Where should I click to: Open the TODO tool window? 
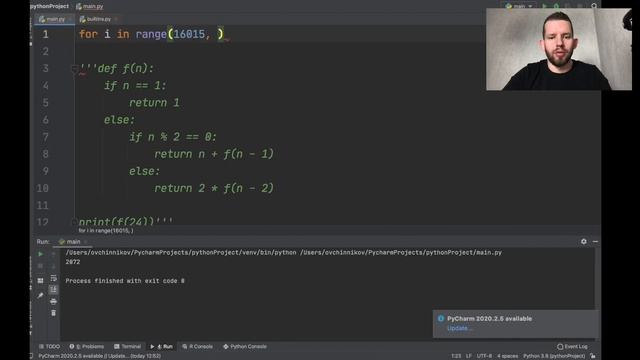coord(49,347)
